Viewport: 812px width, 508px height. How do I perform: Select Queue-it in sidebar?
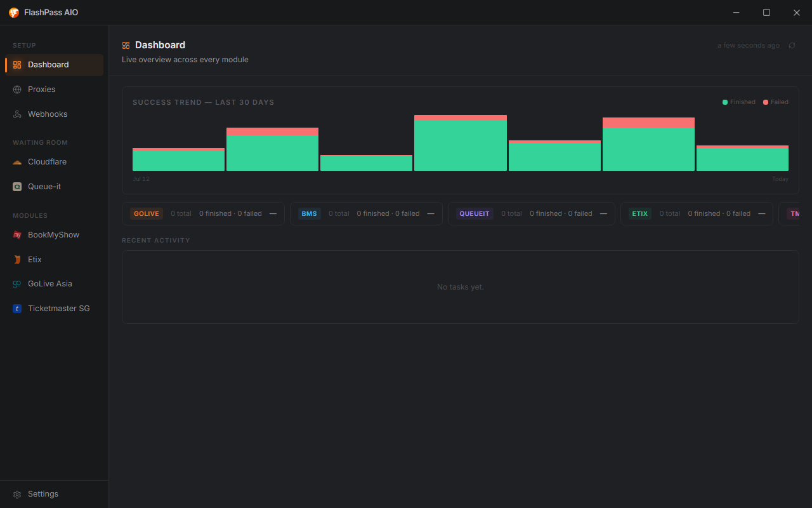coord(54,187)
